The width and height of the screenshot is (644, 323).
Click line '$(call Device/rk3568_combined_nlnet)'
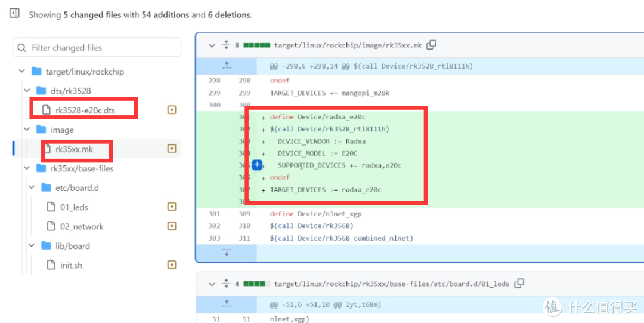(341, 238)
